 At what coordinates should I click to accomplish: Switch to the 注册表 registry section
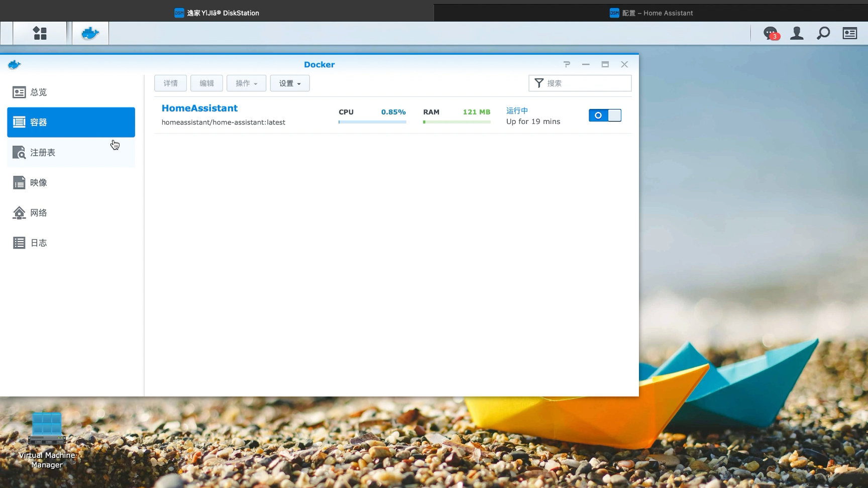point(71,152)
